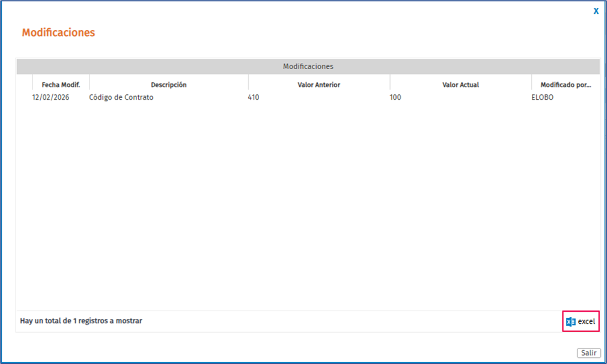Select the date cell 12/02/2026

(50, 97)
